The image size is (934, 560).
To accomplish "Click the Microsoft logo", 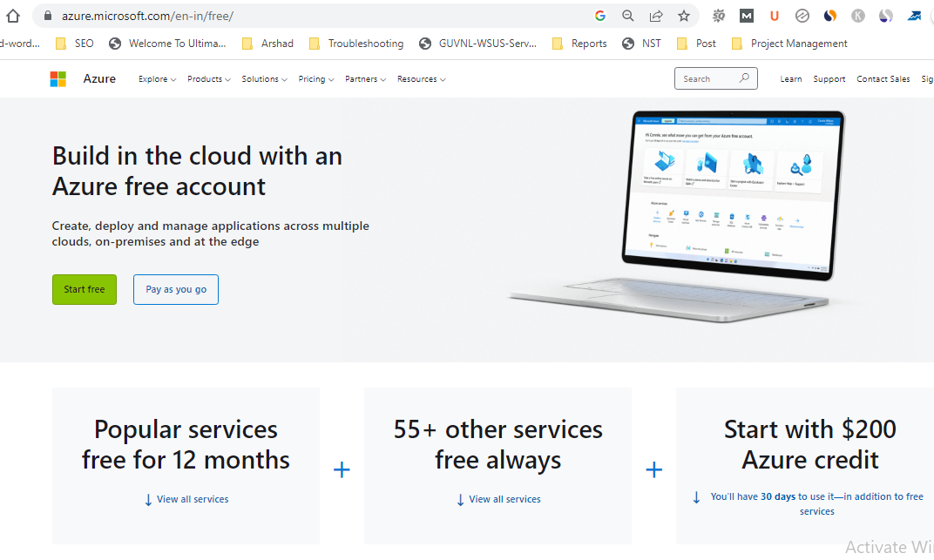I will coord(58,79).
